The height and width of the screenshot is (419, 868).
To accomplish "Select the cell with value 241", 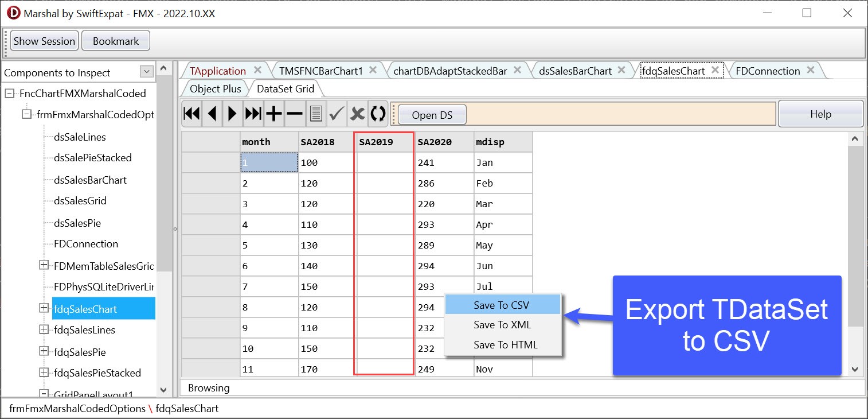I will (x=445, y=162).
